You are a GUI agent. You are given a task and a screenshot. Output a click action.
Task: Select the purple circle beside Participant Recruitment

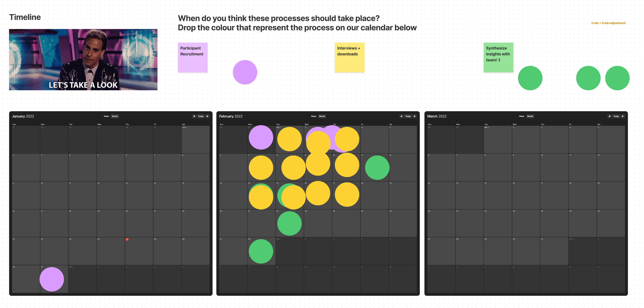coord(245,72)
